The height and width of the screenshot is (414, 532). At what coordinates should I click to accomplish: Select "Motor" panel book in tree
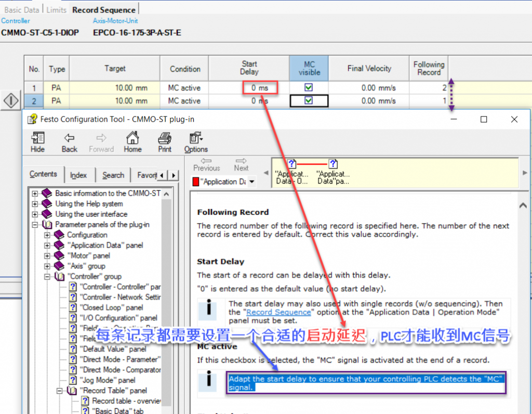83,256
